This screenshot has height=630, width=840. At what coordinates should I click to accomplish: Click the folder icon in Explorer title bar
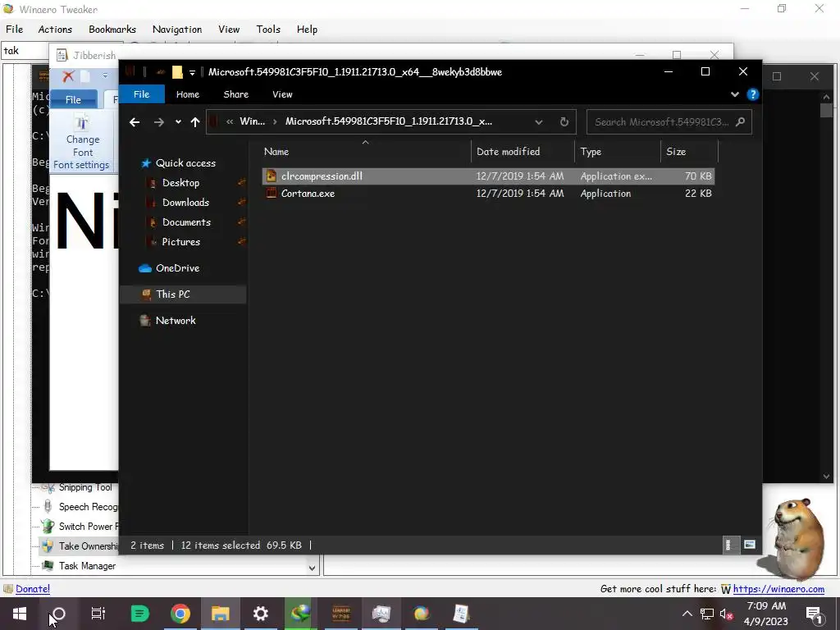pyautogui.click(x=177, y=72)
